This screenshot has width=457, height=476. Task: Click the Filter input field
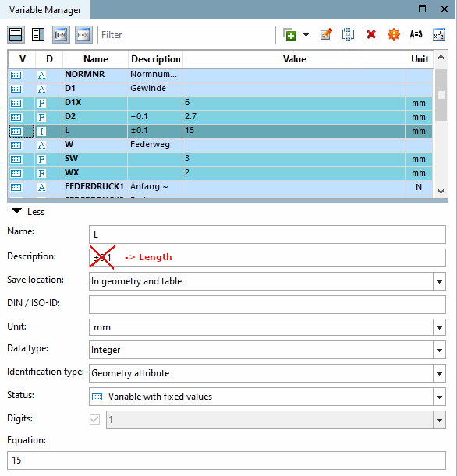coord(186,35)
